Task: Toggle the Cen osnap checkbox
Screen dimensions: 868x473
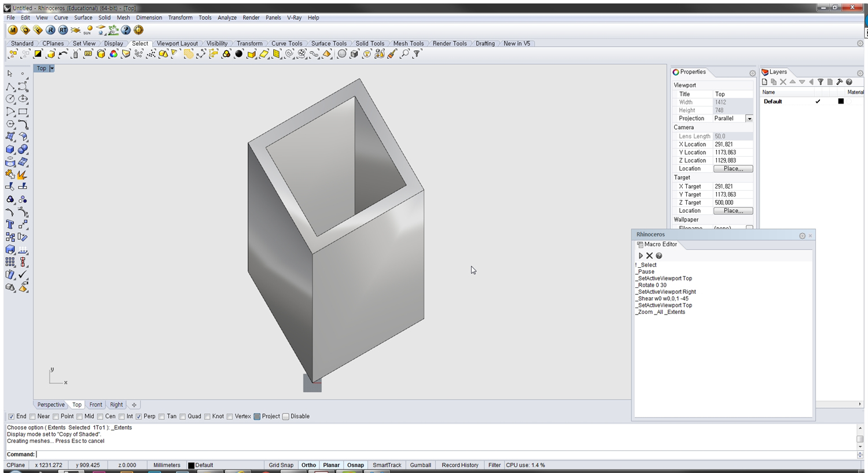Action: tap(100, 416)
